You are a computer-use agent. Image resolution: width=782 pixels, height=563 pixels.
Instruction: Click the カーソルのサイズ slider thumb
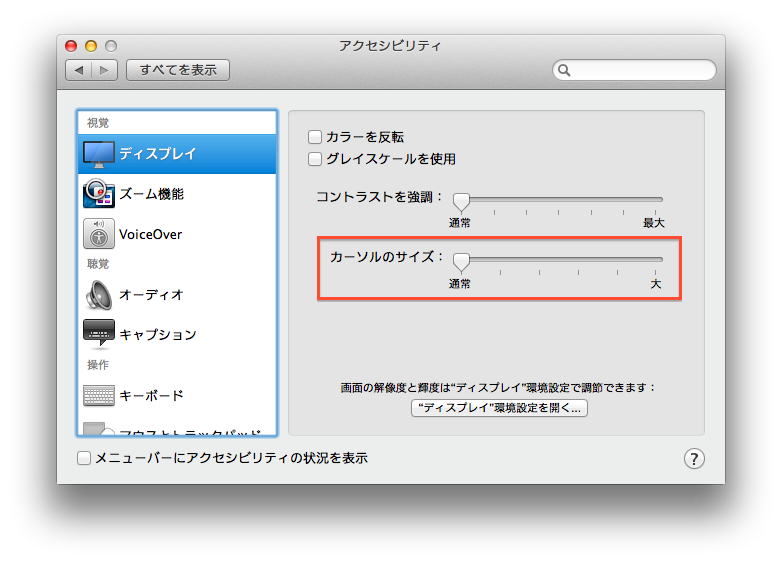[x=461, y=262]
